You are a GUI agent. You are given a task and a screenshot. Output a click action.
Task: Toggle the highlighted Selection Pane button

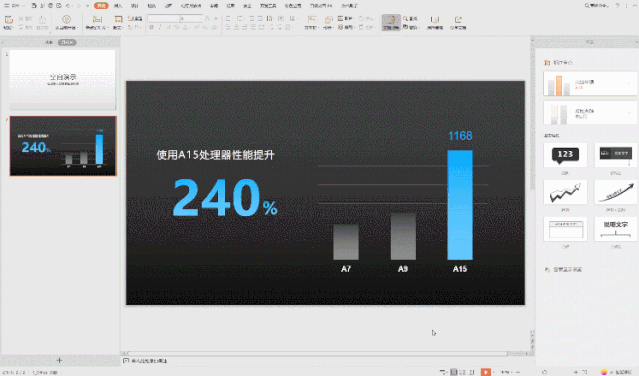click(391, 22)
